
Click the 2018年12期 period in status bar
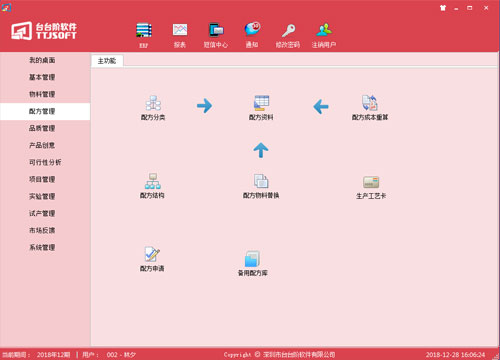[x=53, y=355]
